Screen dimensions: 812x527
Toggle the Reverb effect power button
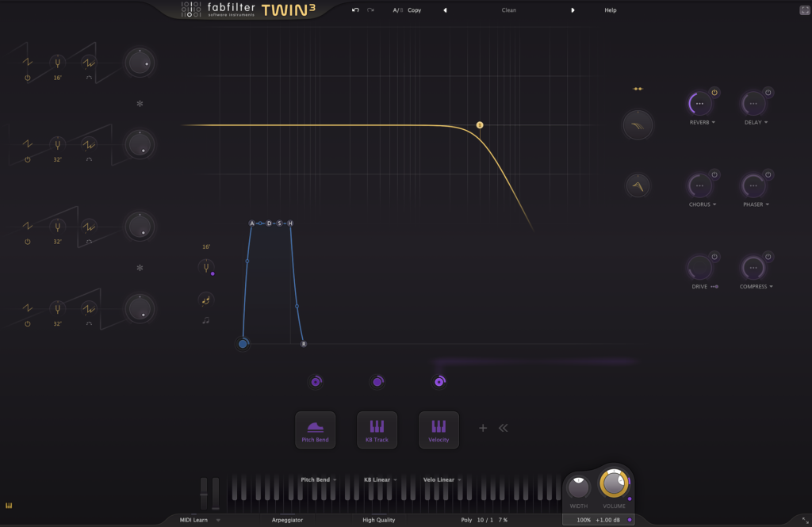[714, 93]
